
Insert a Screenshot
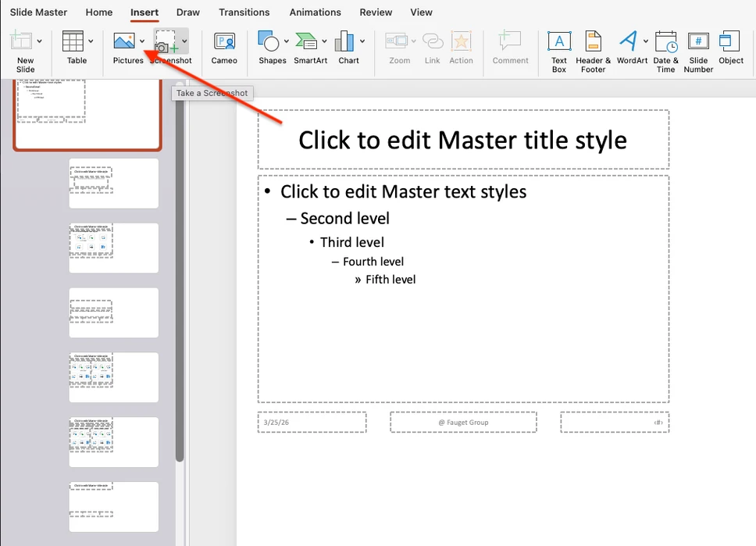pyautogui.click(x=170, y=48)
